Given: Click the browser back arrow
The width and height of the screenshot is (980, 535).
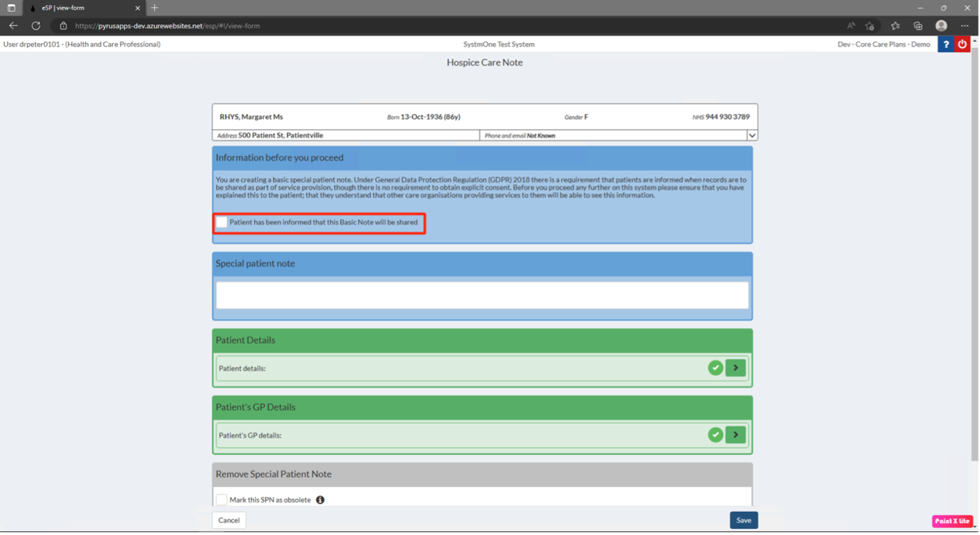Looking at the screenshot, I should click(x=13, y=26).
